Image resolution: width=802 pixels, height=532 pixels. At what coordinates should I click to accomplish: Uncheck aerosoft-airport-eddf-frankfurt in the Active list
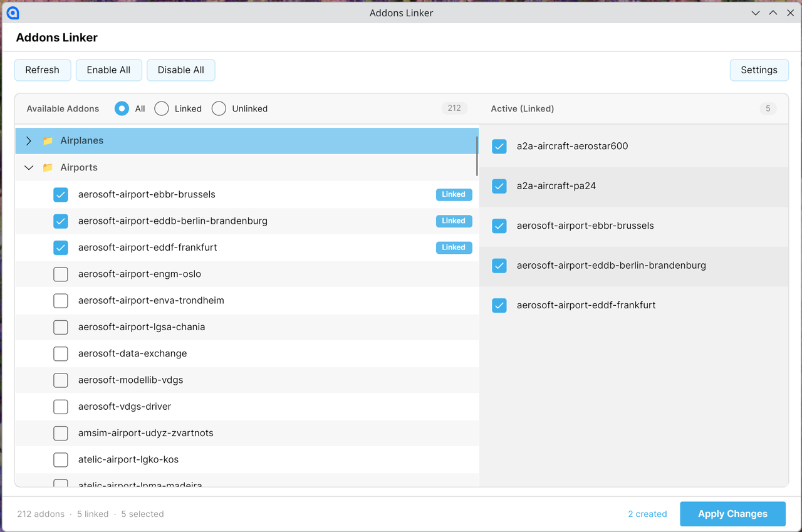pos(499,305)
